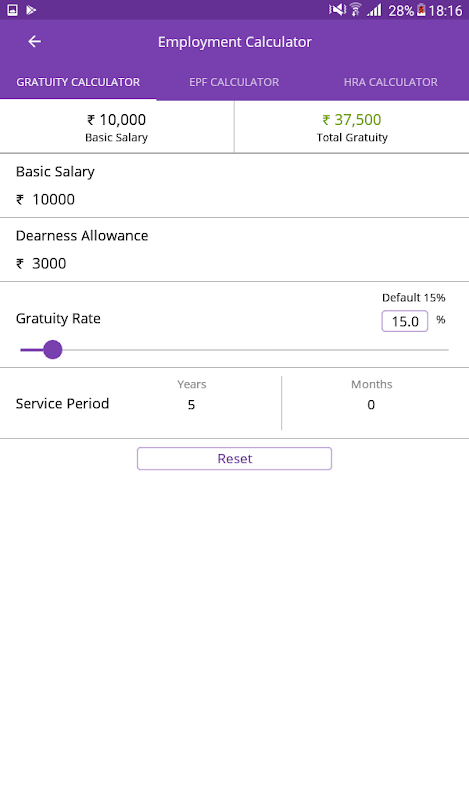Viewport: 469px width, 800px height.
Task: Switch to the EPF Calculator tab
Action: [x=234, y=82]
